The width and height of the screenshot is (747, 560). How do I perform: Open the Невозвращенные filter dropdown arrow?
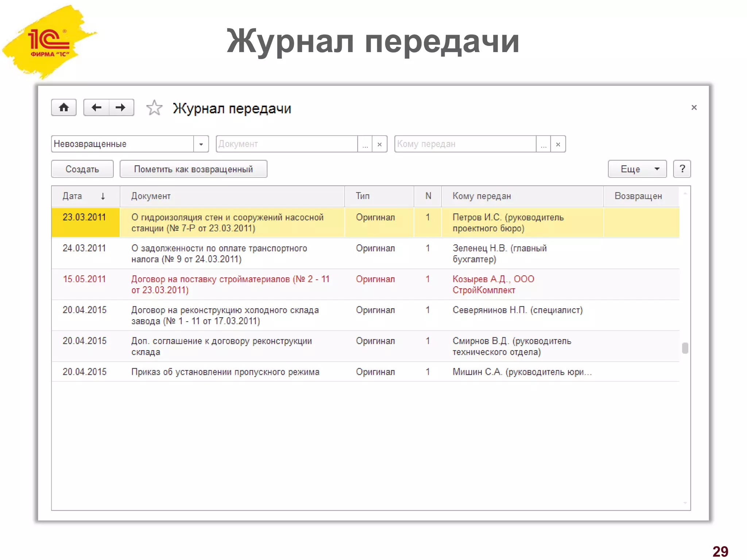point(201,144)
